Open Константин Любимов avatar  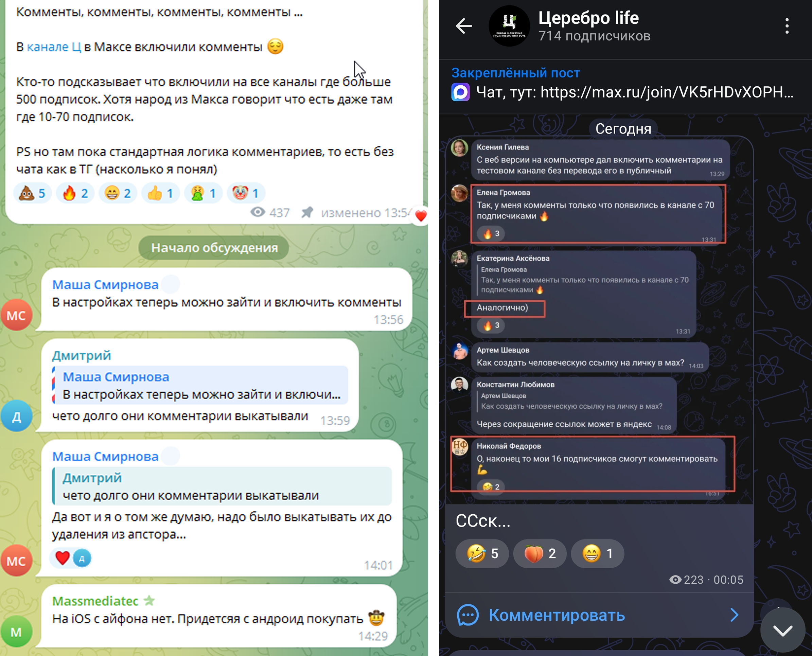click(x=459, y=385)
